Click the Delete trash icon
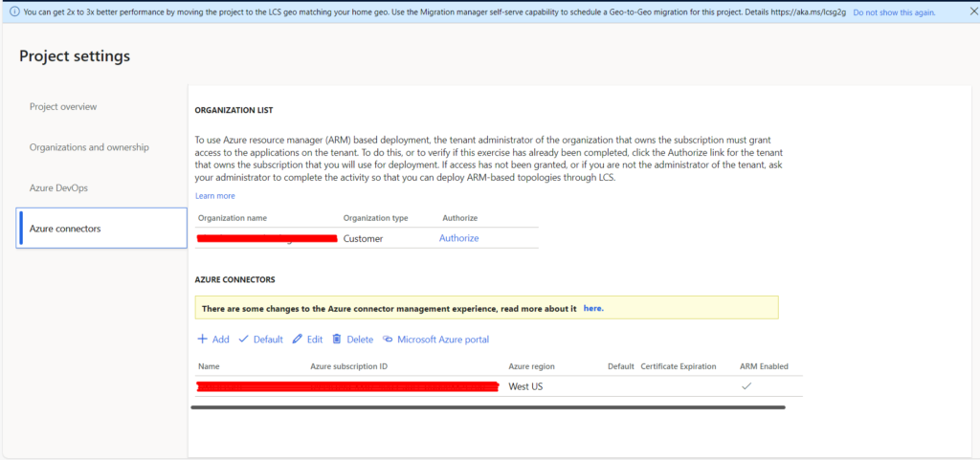This screenshot has height=460, width=980. click(337, 339)
